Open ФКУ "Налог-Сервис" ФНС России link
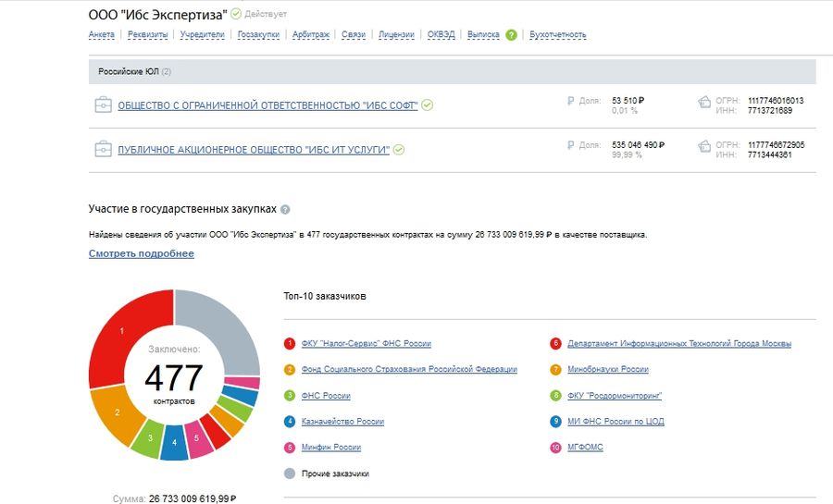 [366, 344]
